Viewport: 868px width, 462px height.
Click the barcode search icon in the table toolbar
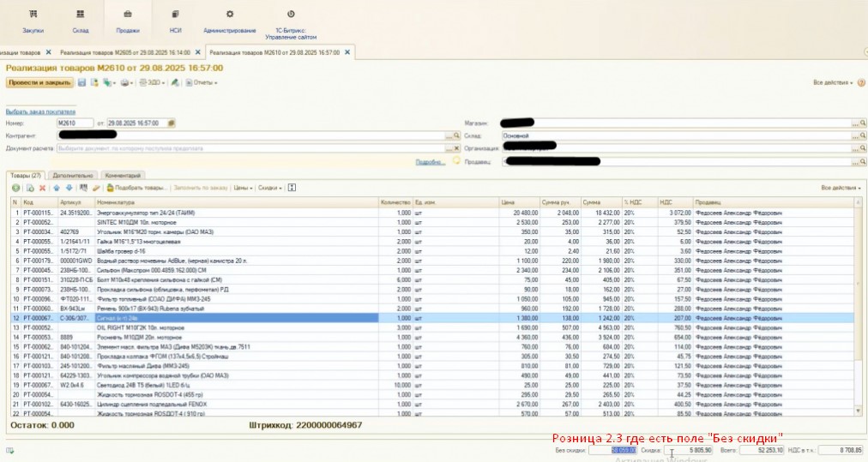coord(83,188)
